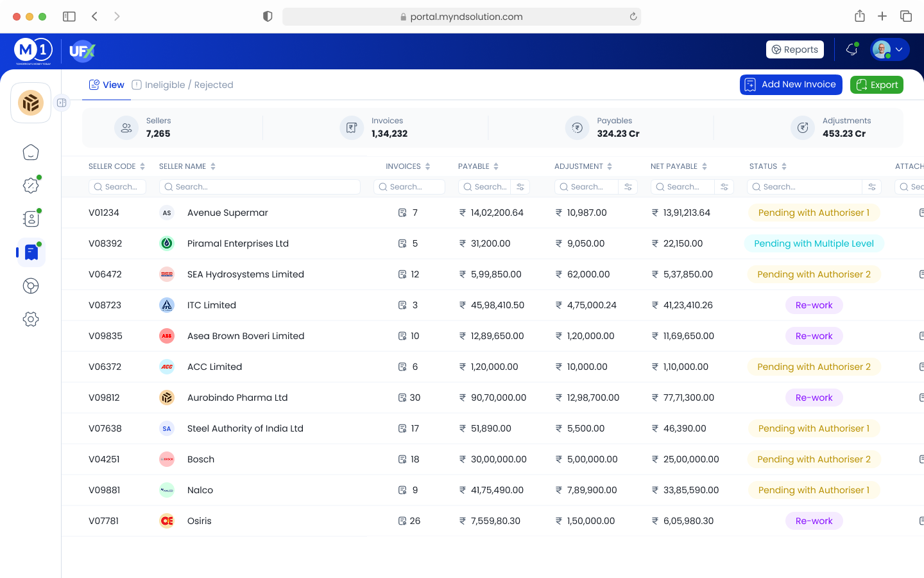
Task: Select seller Asea Brown Boveri Limited
Action: pos(246,336)
